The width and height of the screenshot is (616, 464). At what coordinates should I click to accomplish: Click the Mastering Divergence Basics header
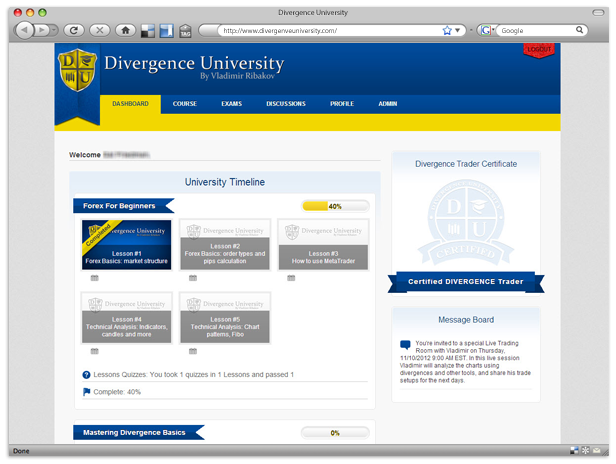pyautogui.click(x=139, y=433)
